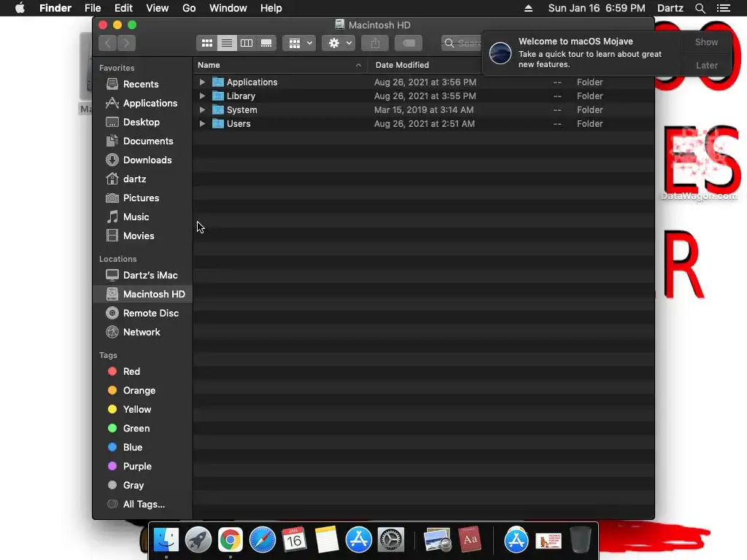This screenshot has height=560, width=747.
Task: Filter by the Green tag
Action: pyautogui.click(x=142, y=428)
